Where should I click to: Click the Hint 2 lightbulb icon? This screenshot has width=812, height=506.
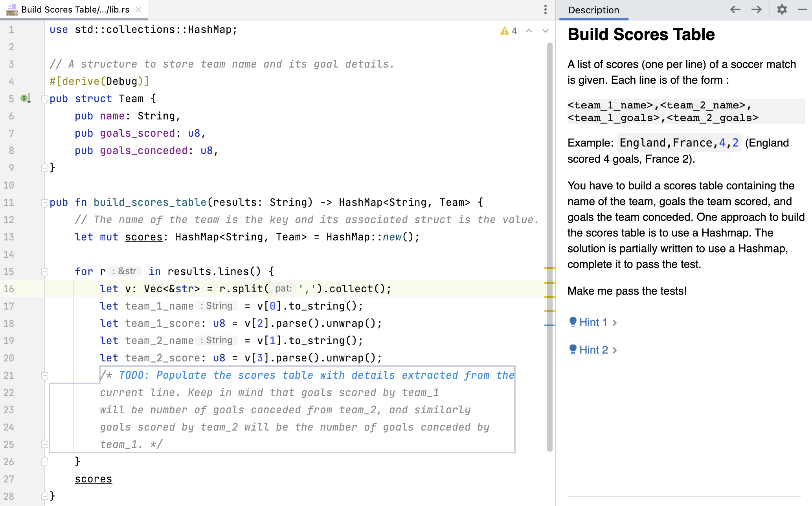click(x=573, y=350)
